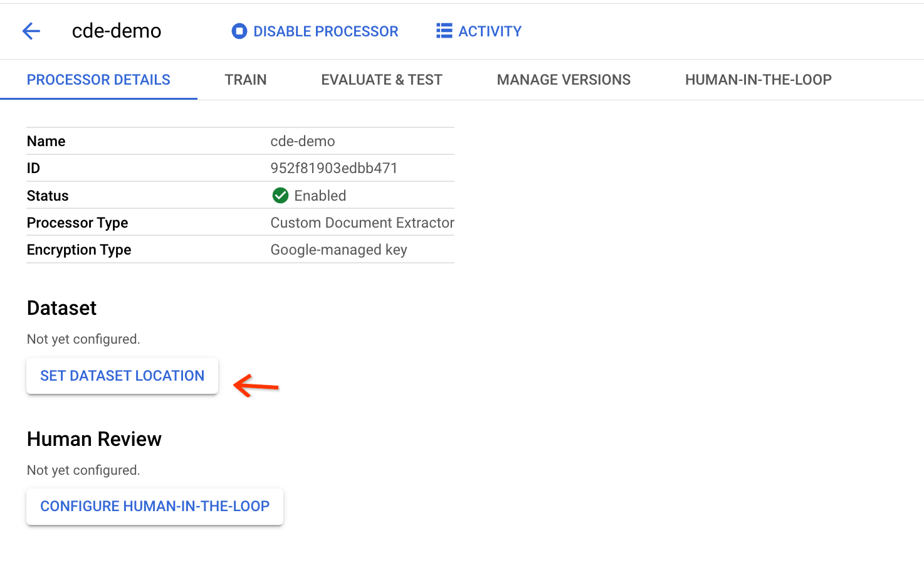This screenshot has width=924, height=582.
Task: Click the list icon beside Activity
Action: (x=444, y=31)
